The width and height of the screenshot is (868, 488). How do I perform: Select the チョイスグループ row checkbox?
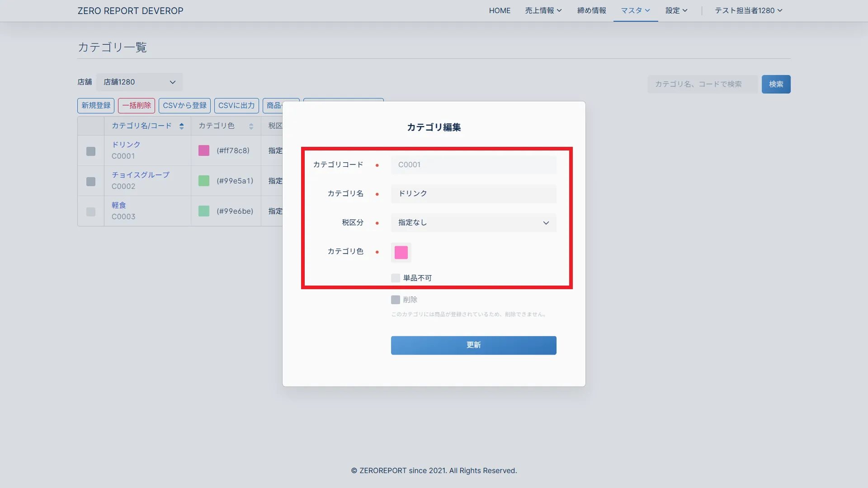point(91,181)
